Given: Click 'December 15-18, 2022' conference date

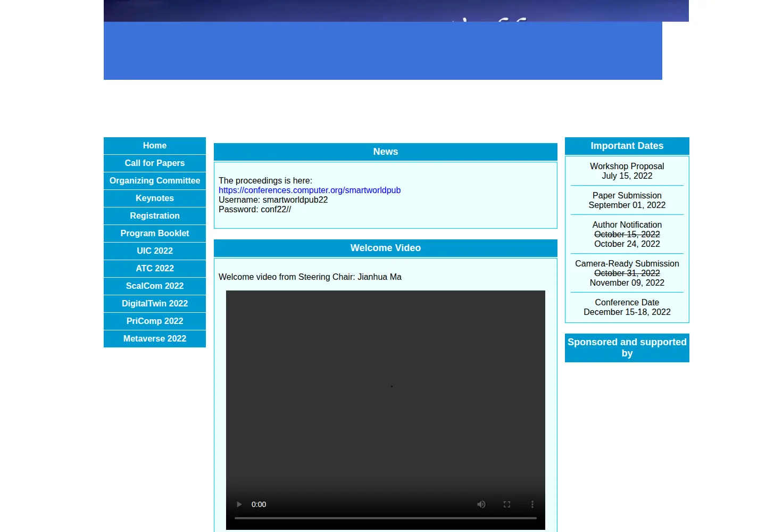Looking at the screenshot, I should (x=627, y=312).
